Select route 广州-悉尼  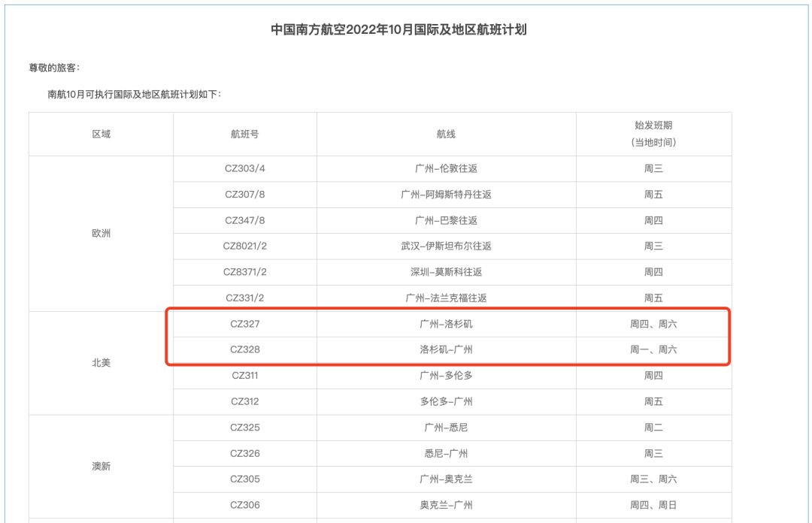446,428
